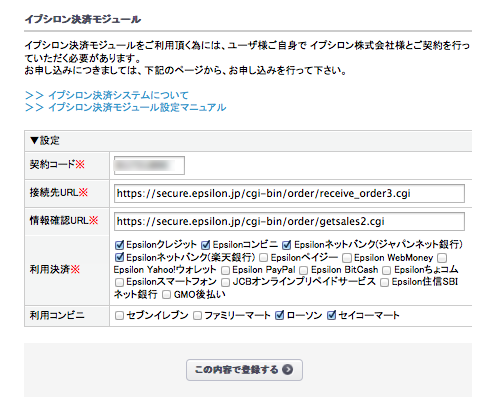The height and width of the screenshot is (411, 486).
Task: Uncheck the Epsilonコンビニ checkbox
Action: click(206, 245)
